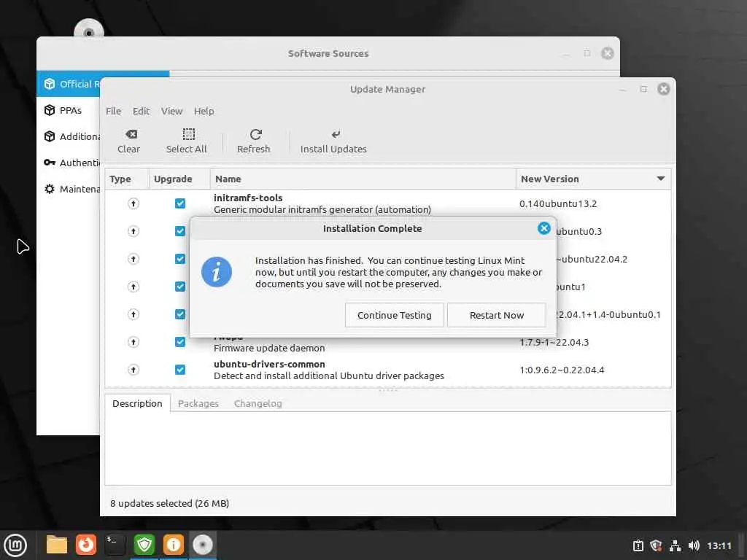Open the Linux Mint menu button
The height and width of the screenshot is (560, 747).
point(15,545)
